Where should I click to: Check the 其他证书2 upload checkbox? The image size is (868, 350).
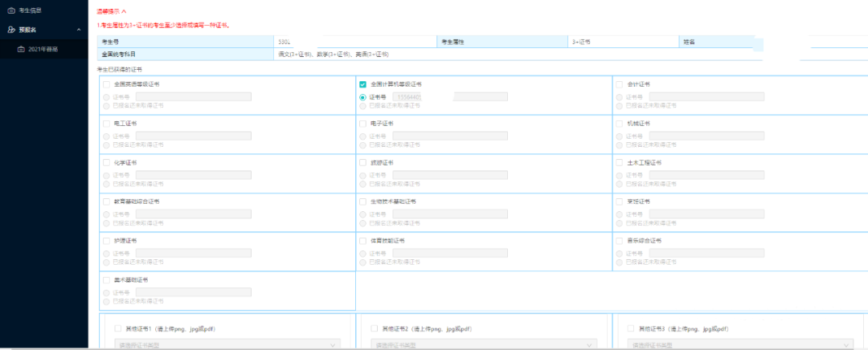[x=375, y=328]
